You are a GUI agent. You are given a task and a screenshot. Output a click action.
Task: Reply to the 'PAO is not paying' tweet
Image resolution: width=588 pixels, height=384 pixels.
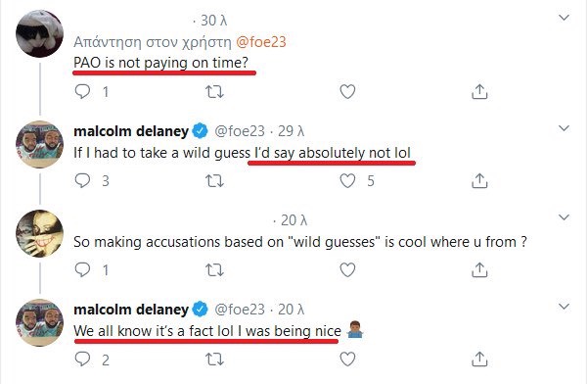coord(82,91)
